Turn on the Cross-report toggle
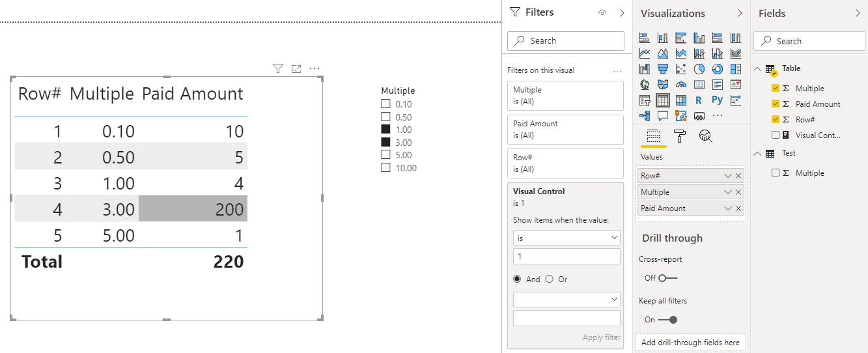This screenshot has width=868, height=353. click(x=667, y=278)
